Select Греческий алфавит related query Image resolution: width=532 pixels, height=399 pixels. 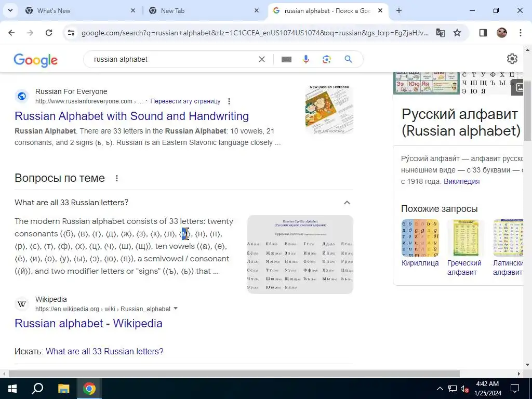click(x=464, y=268)
